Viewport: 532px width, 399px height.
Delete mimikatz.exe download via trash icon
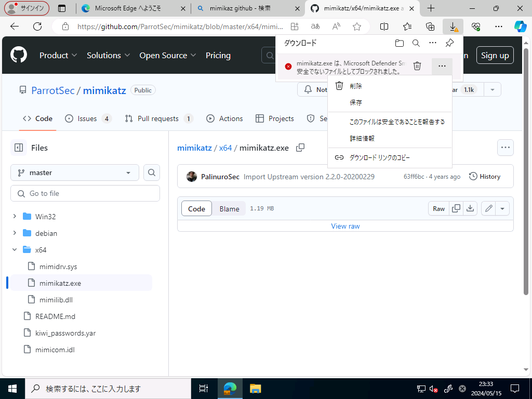click(x=417, y=66)
